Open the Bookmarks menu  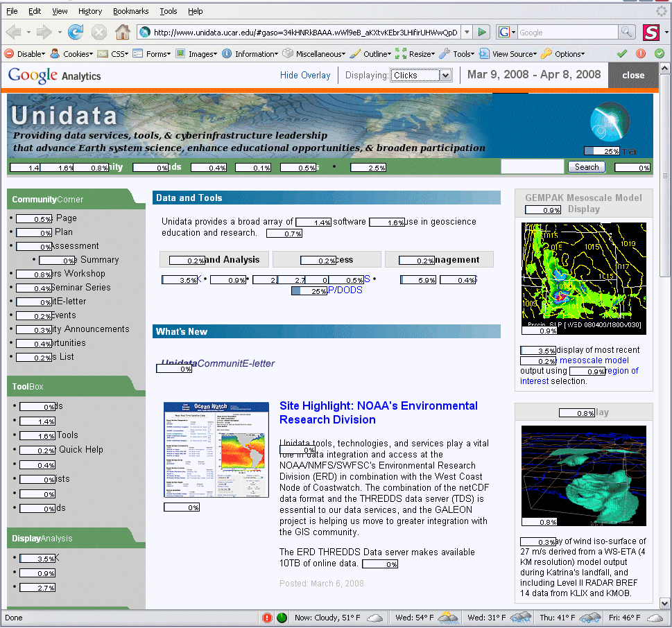131,11
